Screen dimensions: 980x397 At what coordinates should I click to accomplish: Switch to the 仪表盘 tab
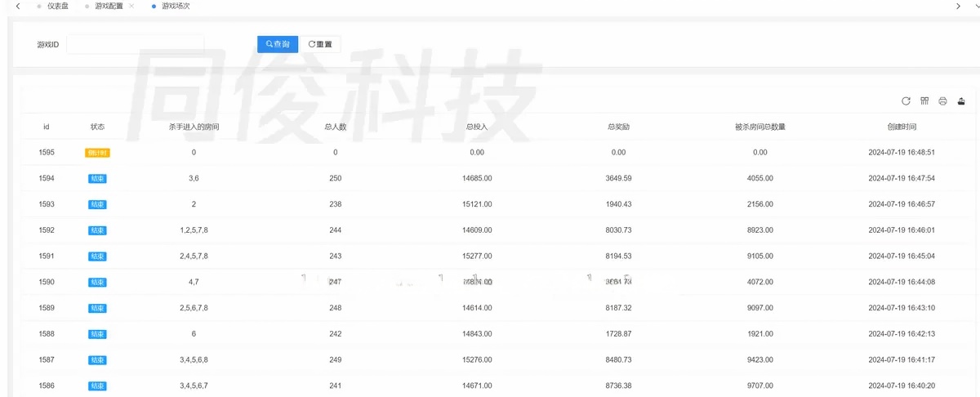[x=57, y=6]
